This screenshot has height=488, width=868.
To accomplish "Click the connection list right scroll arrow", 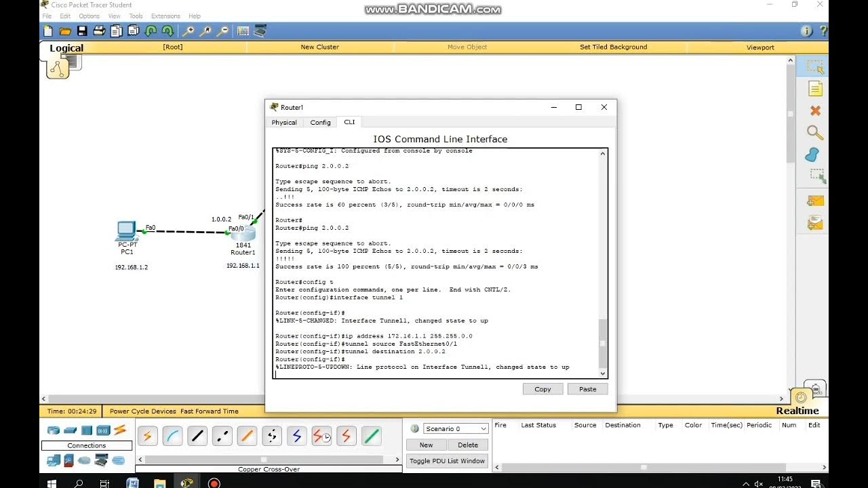I will (x=397, y=460).
